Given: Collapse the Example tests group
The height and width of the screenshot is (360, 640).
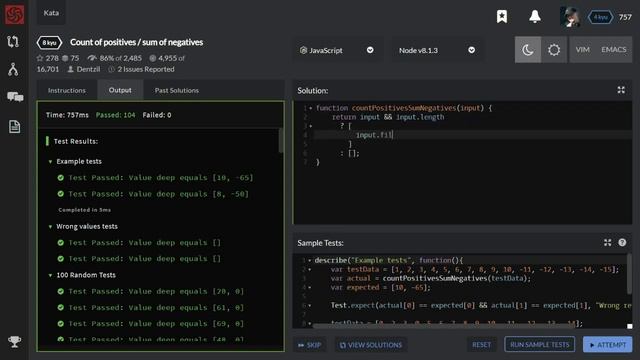Looking at the screenshot, I should (x=50, y=162).
